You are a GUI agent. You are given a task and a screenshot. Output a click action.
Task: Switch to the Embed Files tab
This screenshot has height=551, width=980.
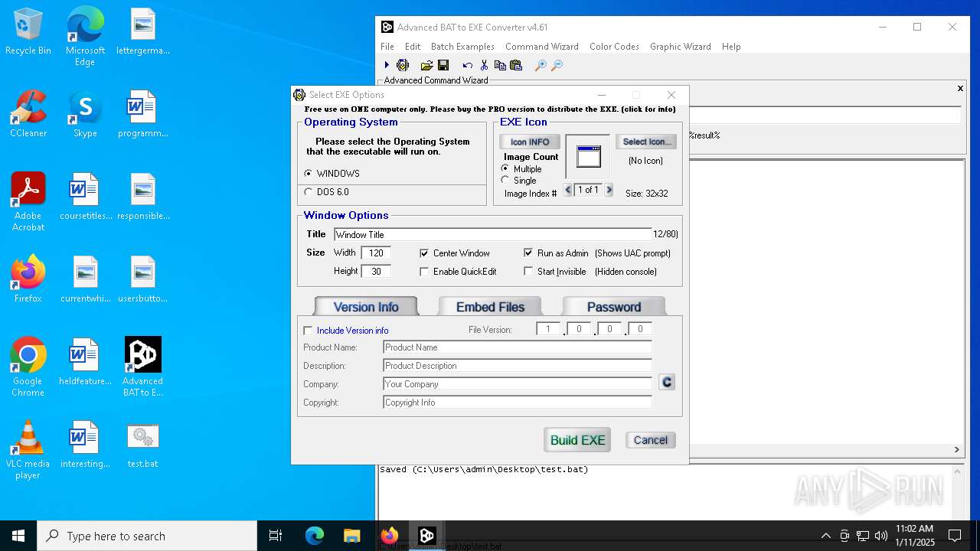click(x=490, y=307)
